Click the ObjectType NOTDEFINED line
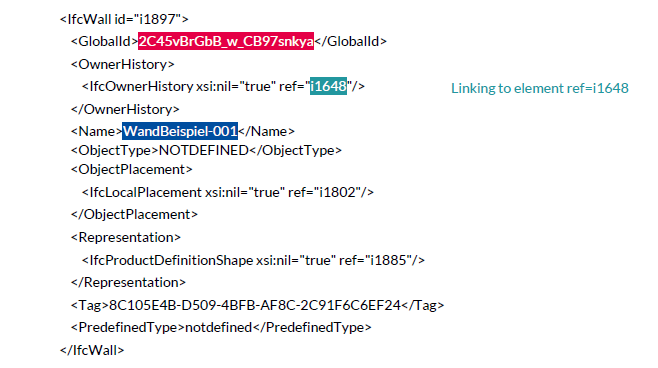This screenshot has width=658, height=368. (x=206, y=150)
